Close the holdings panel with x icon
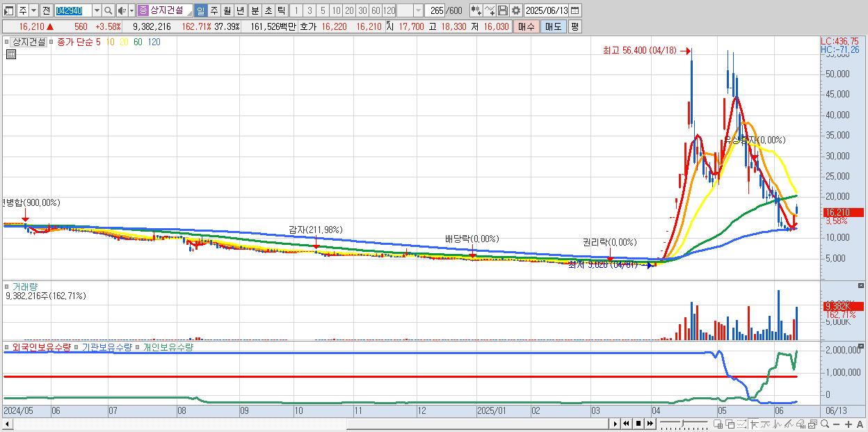This screenshot has width=868, height=432. (861, 346)
